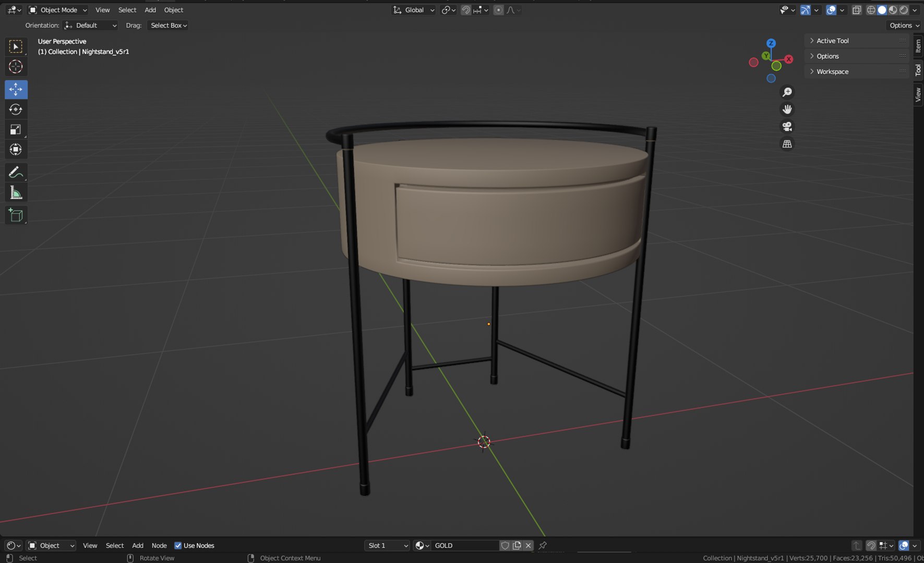Open the viewport Select menu
Image resolution: width=924 pixels, height=563 pixels.
(127, 10)
